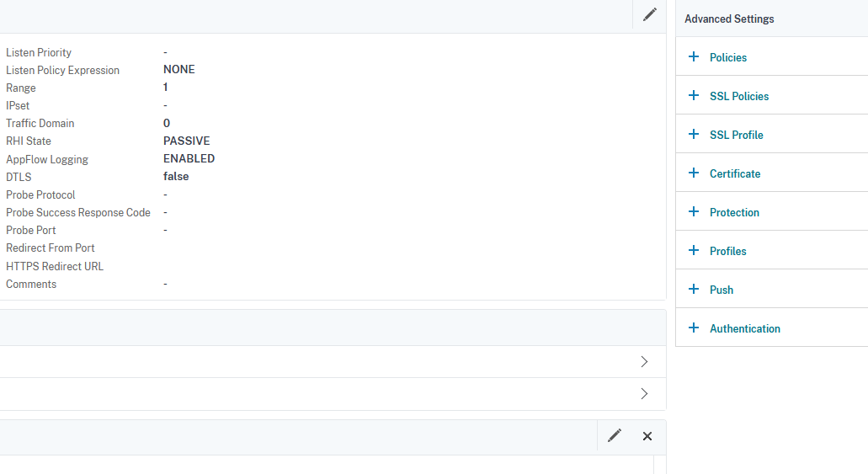Viewport: 868px width, 474px height.
Task: Select the SSL Policies link text
Action: coord(739,96)
